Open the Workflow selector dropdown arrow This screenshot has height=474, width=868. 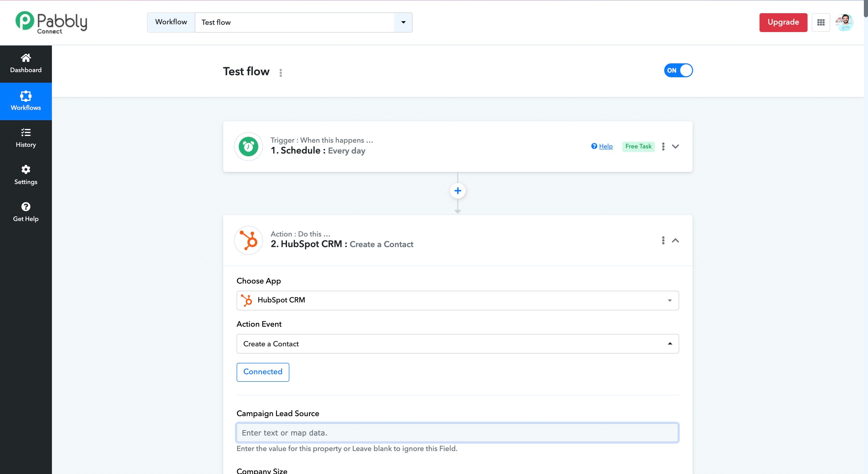(x=403, y=22)
